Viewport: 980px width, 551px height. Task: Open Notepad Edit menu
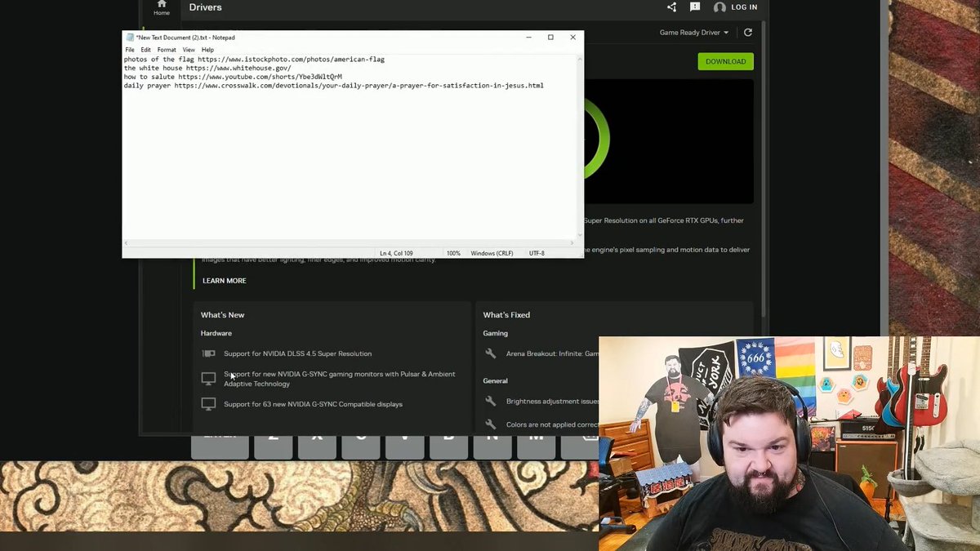coord(145,50)
